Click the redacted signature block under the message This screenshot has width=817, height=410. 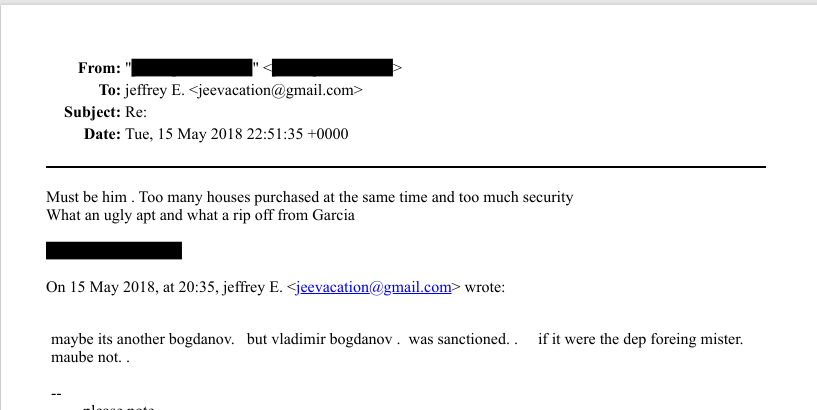114,250
